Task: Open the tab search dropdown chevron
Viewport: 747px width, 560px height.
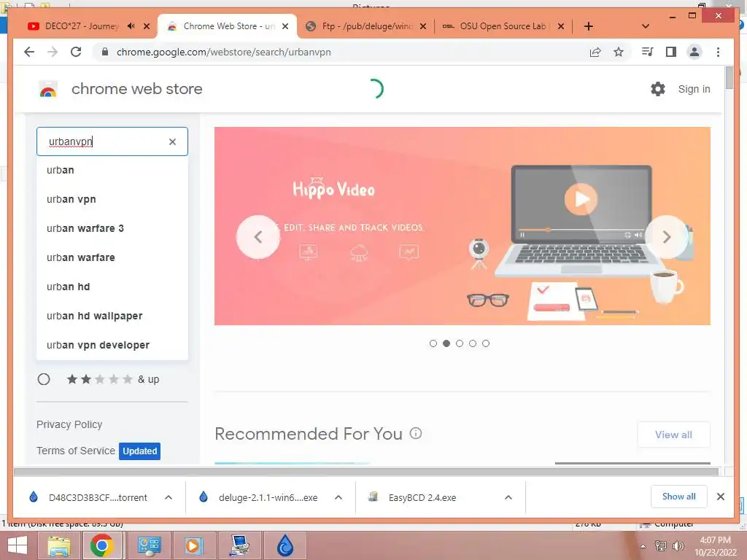Action: pos(646,26)
